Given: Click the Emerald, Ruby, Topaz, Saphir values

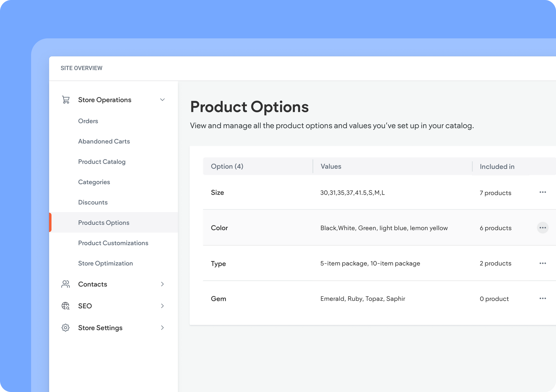Looking at the screenshot, I should tap(363, 299).
